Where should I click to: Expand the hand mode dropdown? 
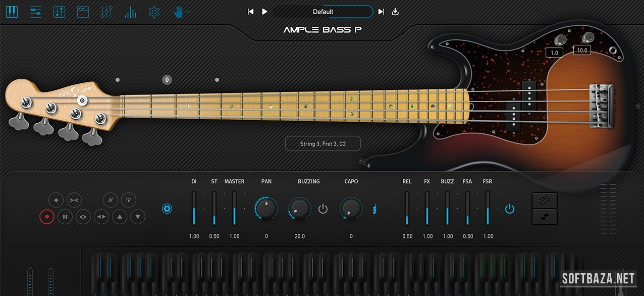coord(188,12)
